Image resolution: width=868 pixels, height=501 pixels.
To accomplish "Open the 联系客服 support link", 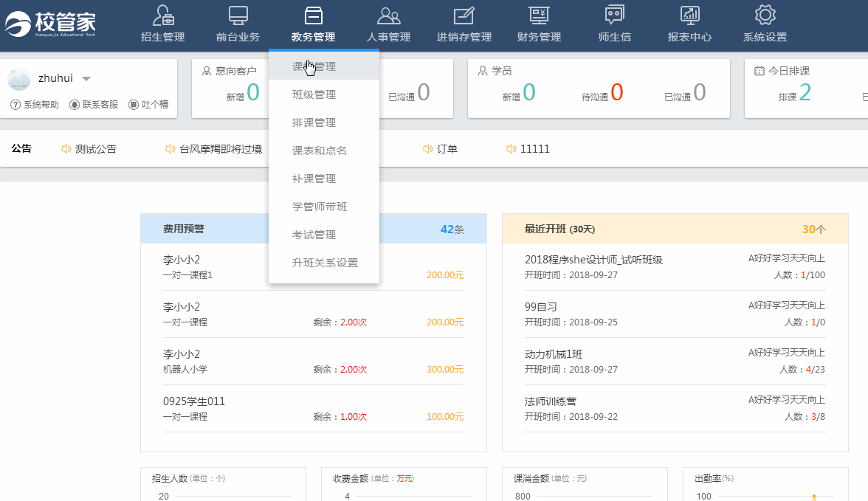I will (94, 105).
